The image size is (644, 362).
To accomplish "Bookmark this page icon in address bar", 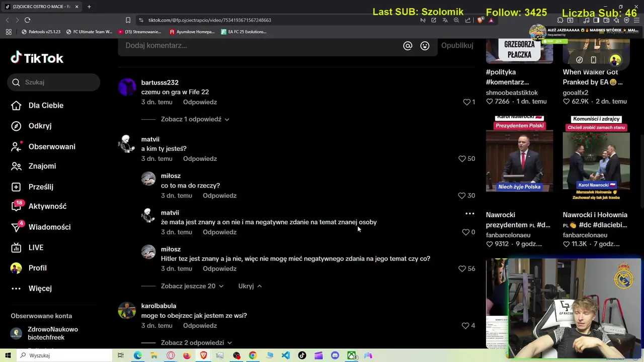I will (128, 20).
